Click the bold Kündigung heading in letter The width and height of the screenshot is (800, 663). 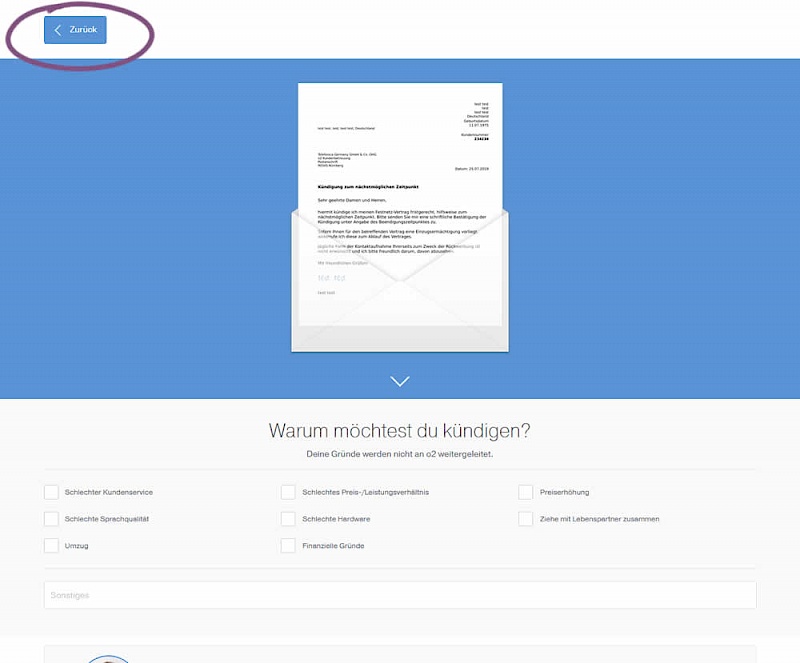366,187
